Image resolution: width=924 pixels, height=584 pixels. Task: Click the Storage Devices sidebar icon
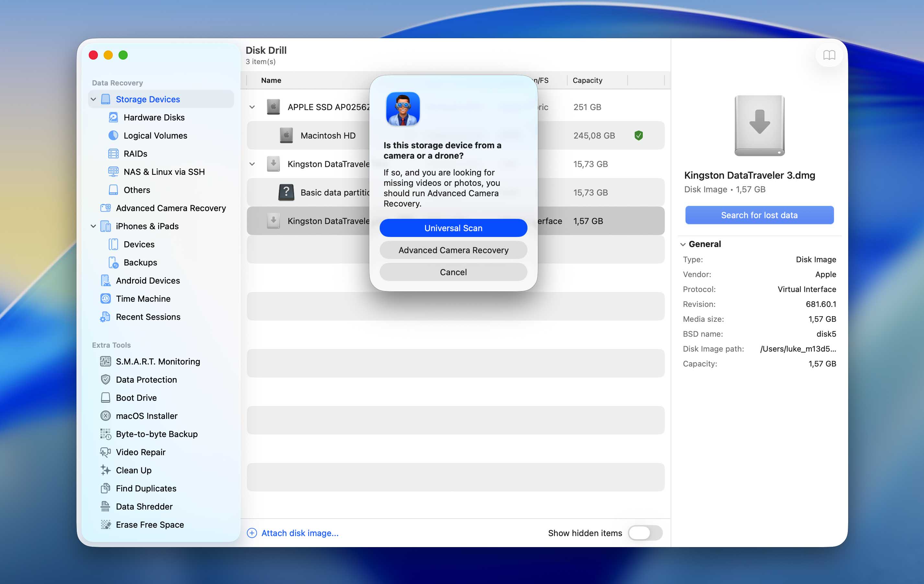point(106,99)
